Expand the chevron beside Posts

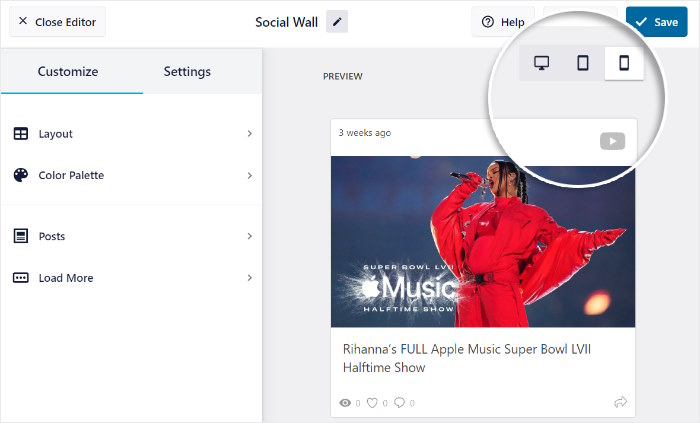pos(250,236)
